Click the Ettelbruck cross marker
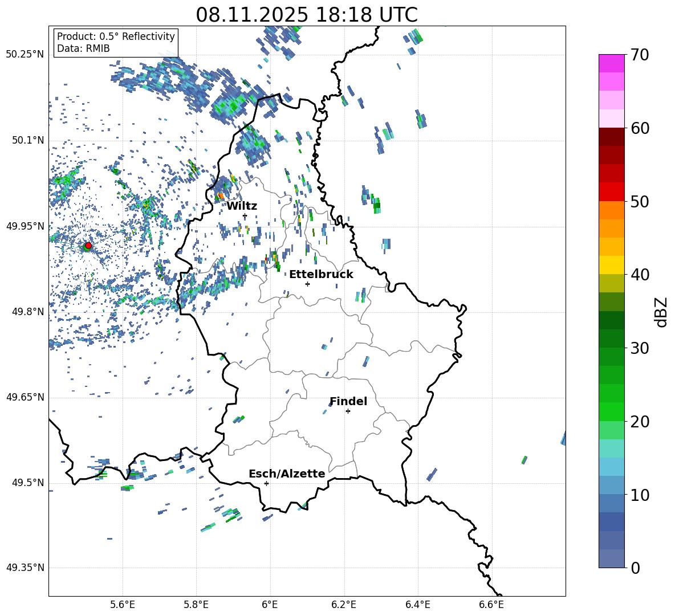The height and width of the screenshot is (616, 675). click(307, 284)
